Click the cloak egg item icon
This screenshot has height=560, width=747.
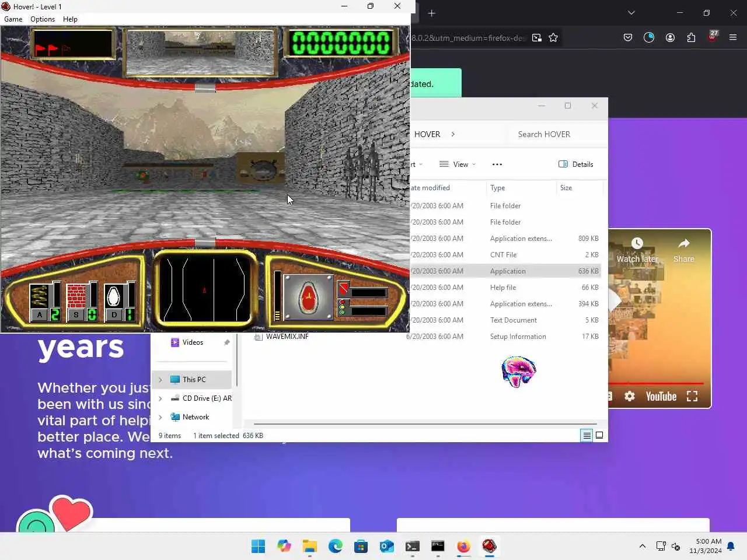pos(114,296)
